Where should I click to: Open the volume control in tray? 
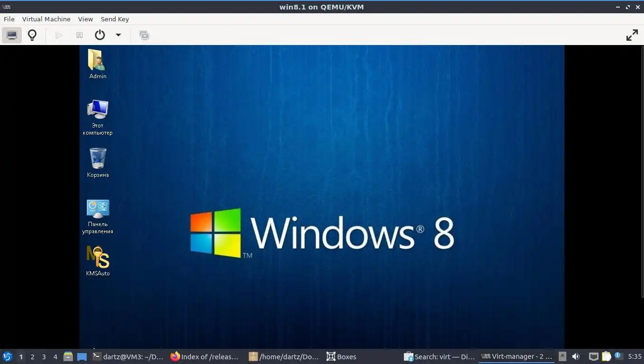click(x=576, y=356)
